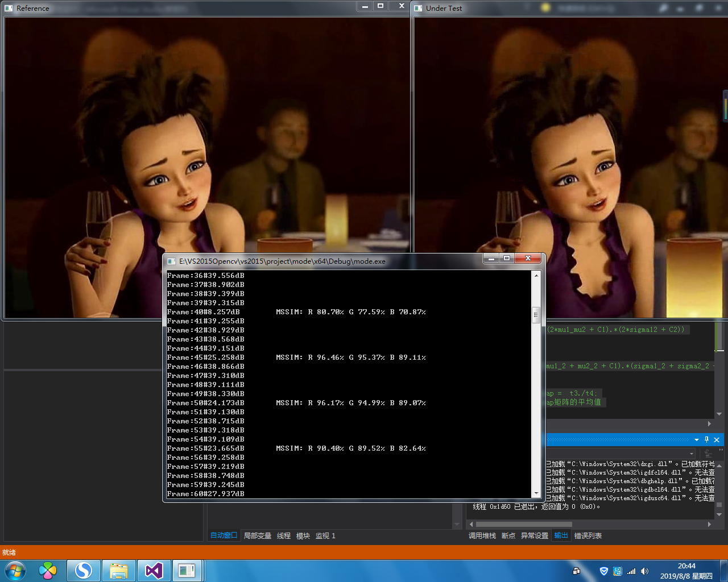Switch to the 自动窗口 tab
The width and height of the screenshot is (728, 582).
[x=224, y=535]
